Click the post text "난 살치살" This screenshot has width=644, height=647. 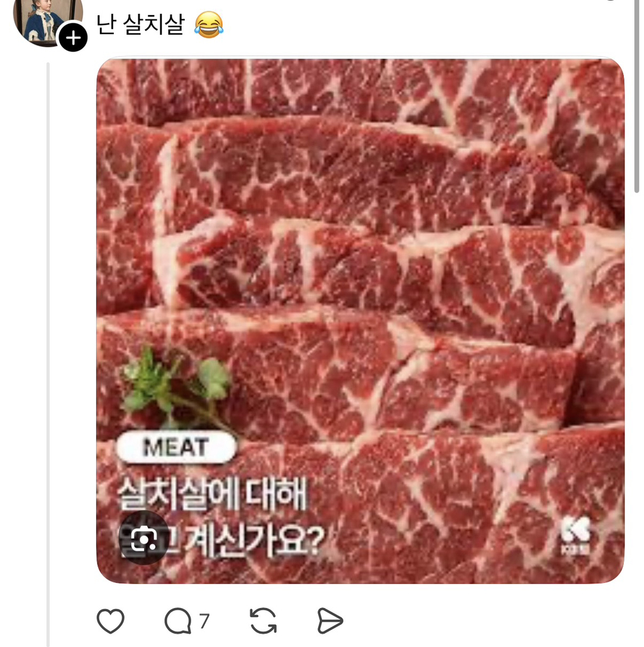point(140,25)
